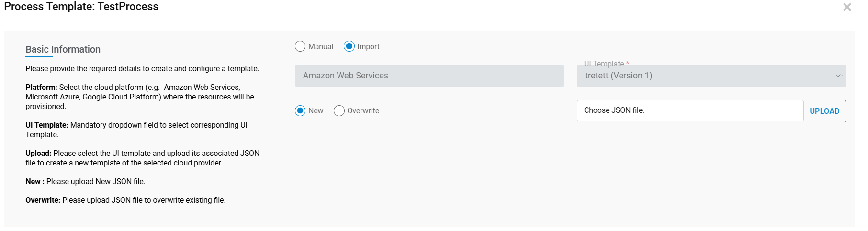Click the small UI Template field label

pyautogui.click(x=604, y=64)
